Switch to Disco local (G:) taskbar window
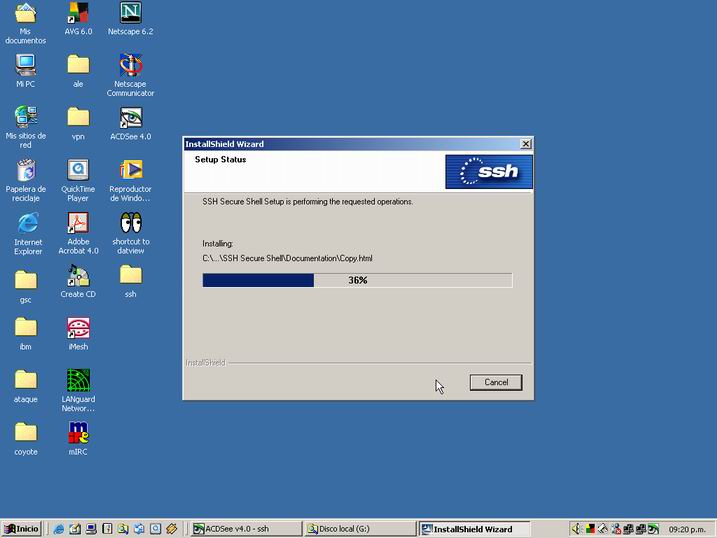Viewport: 717px width, 538px height. tap(360, 529)
